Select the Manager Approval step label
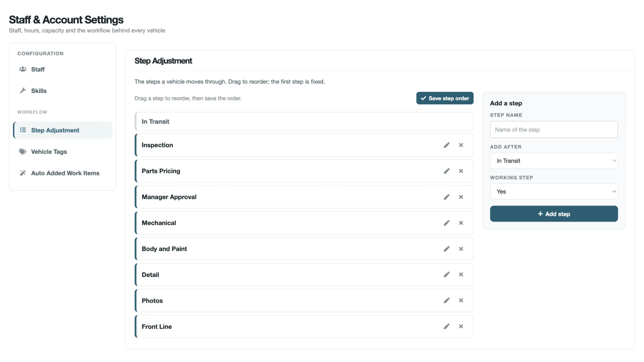This screenshot has width=644, height=362. click(169, 197)
